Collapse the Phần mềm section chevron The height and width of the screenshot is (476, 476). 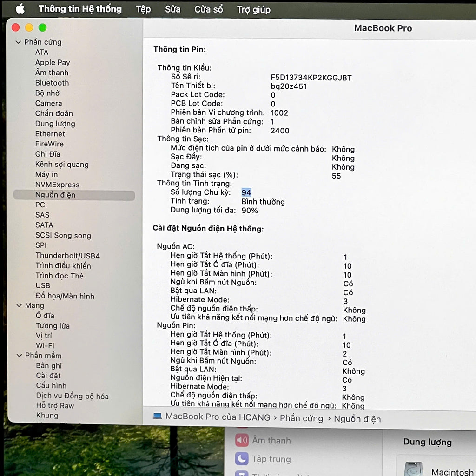click(20, 356)
